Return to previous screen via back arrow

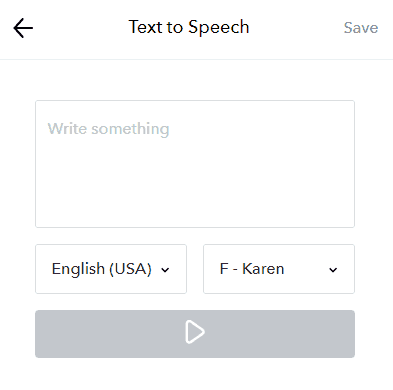click(23, 28)
